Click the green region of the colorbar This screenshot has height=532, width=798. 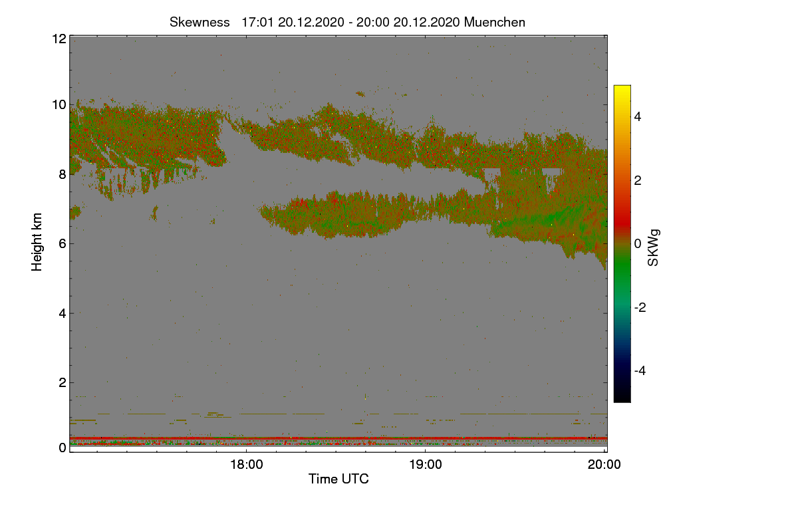622,276
